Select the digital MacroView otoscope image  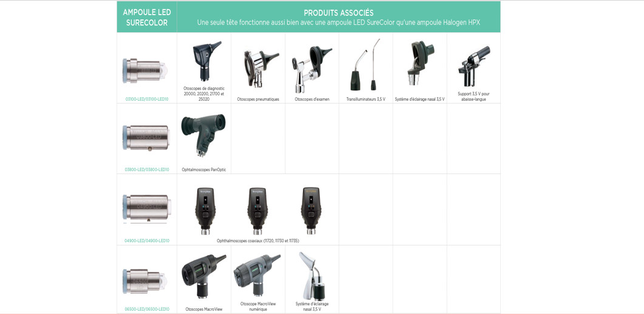[257, 274]
